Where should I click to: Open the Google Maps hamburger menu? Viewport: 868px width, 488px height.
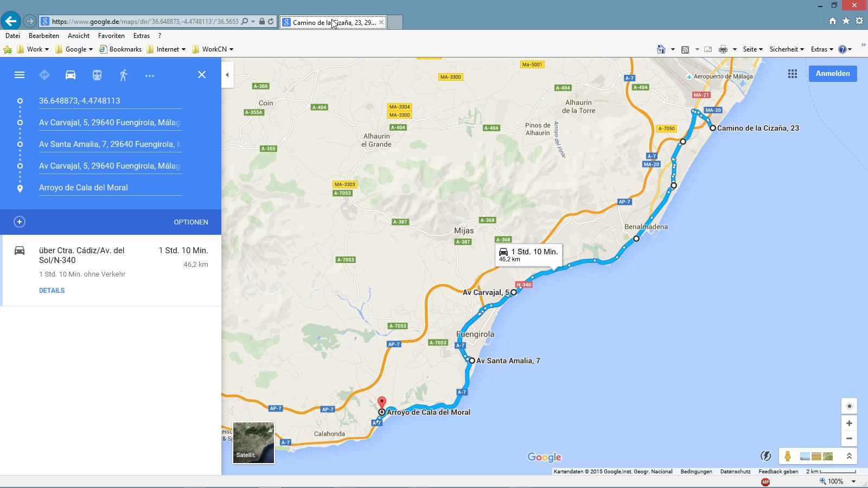coord(20,75)
